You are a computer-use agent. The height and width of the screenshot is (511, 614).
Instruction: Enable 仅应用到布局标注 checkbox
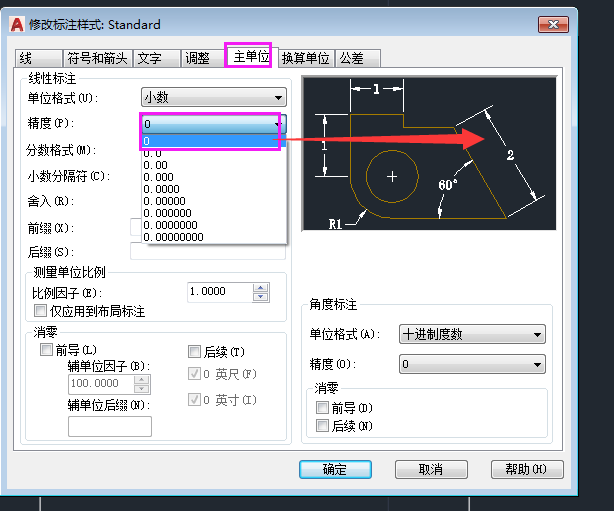pos(40,311)
